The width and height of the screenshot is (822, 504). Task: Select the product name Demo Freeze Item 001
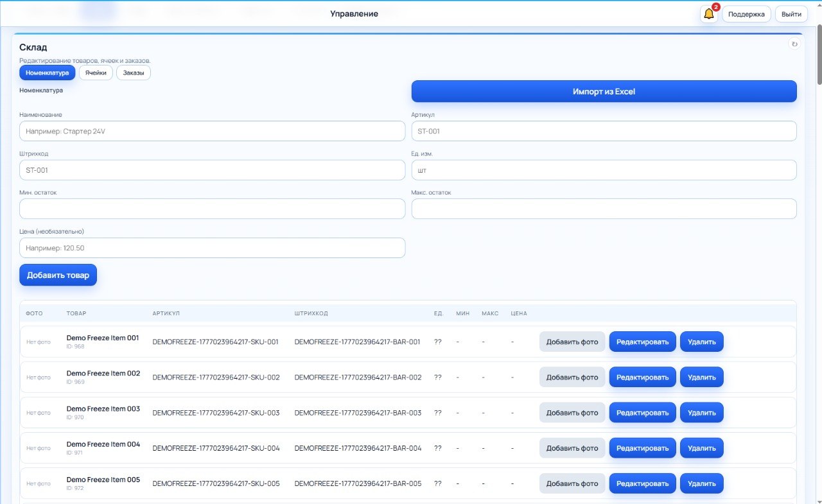click(x=103, y=338)
